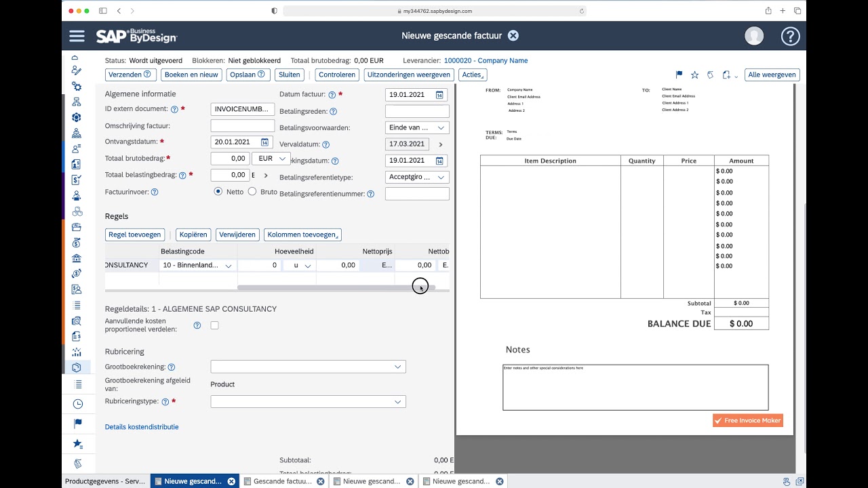Click the Omschrijving factuur input field

[243, 126]
